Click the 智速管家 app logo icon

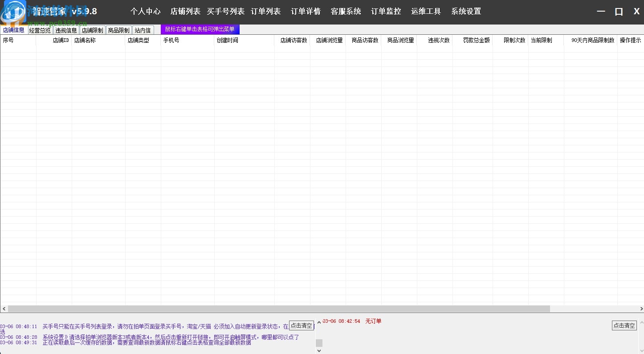pos(13,12)
